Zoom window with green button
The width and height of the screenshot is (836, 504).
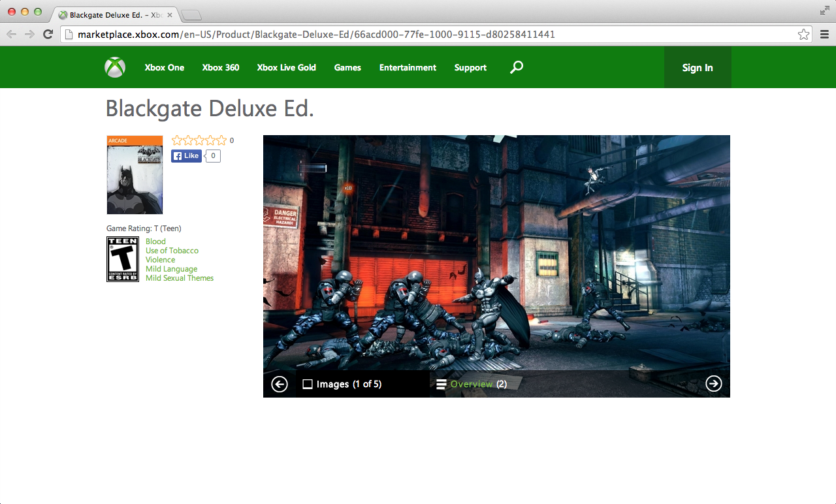tap(38, 12)
